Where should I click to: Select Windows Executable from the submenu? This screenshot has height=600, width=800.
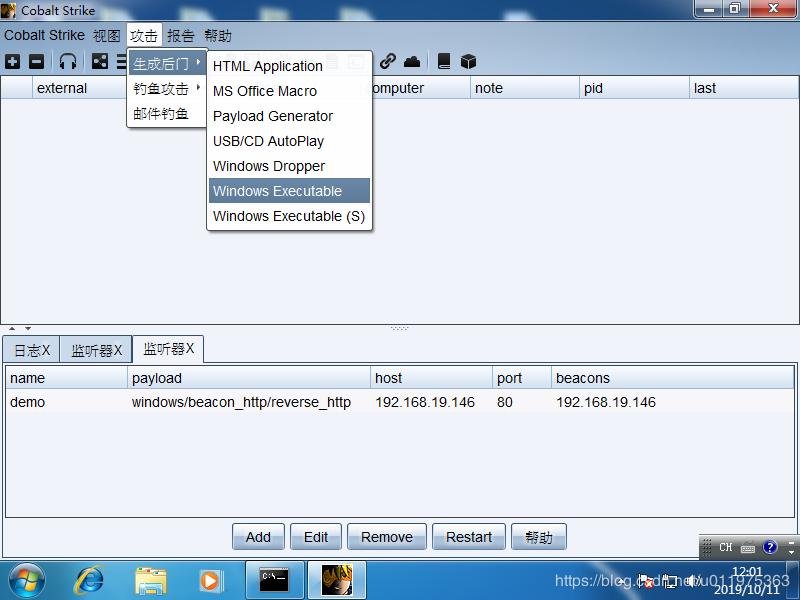[x=278, y=191]
